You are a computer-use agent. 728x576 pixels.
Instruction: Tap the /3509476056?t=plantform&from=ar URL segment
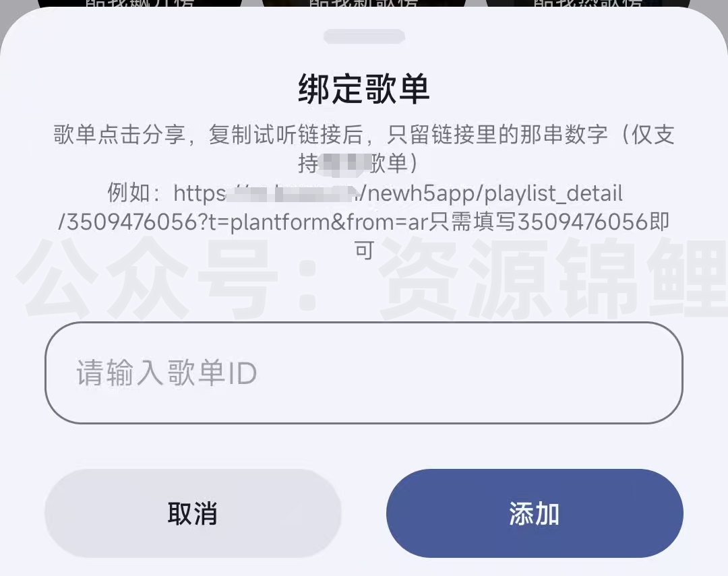coord(242,222)
